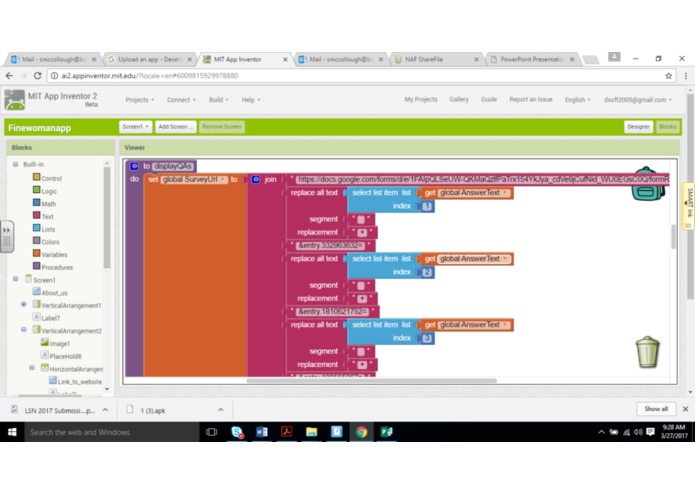Screen dimensions: 695x494
Task: Open the dsoft2005@gmail.com account dropdown
Action: coord(637,100)
